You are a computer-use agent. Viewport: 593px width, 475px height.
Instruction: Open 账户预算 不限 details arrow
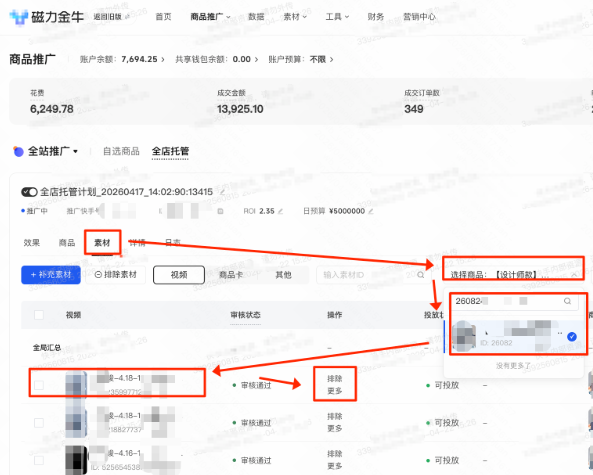coord(331,59)
